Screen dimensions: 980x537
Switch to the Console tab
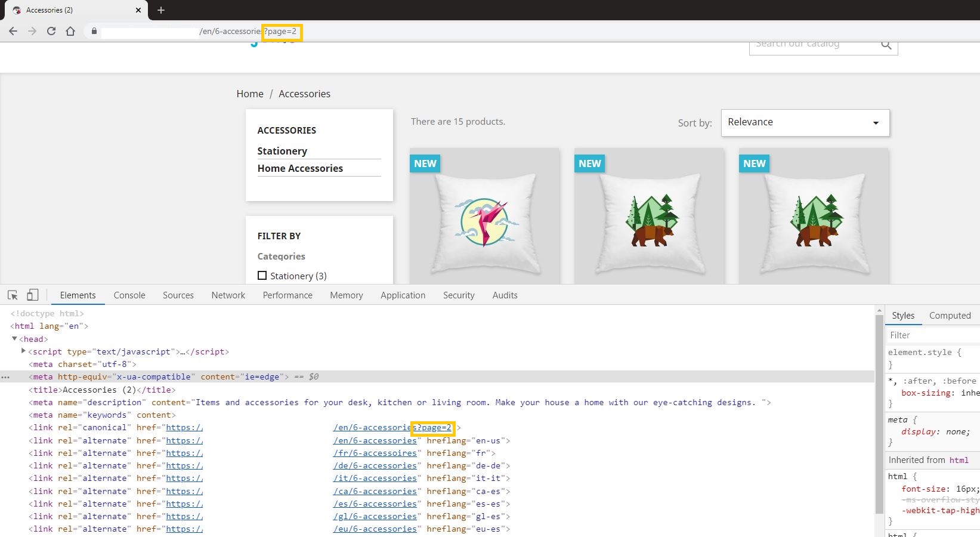coord(129,295)
